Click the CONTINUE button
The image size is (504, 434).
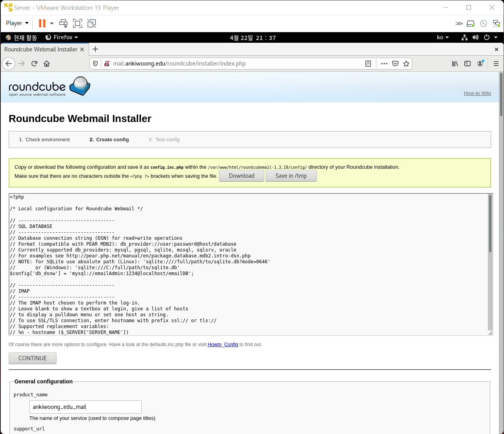[33, 358]
